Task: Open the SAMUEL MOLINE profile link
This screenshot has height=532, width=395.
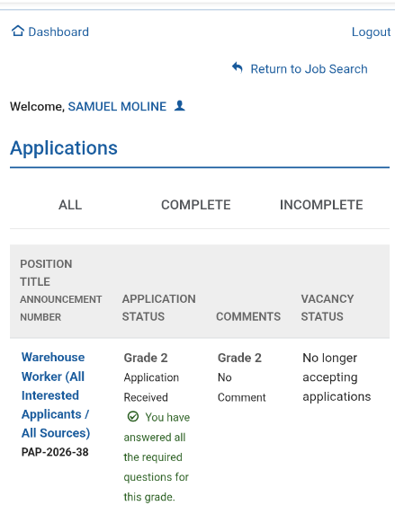Action: pyautogui.click(x=117, y=107)
